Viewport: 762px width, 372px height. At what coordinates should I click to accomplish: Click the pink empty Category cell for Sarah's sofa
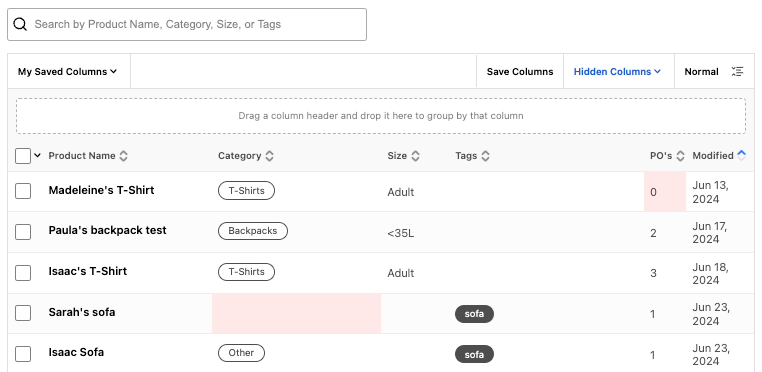pos(296,313)
